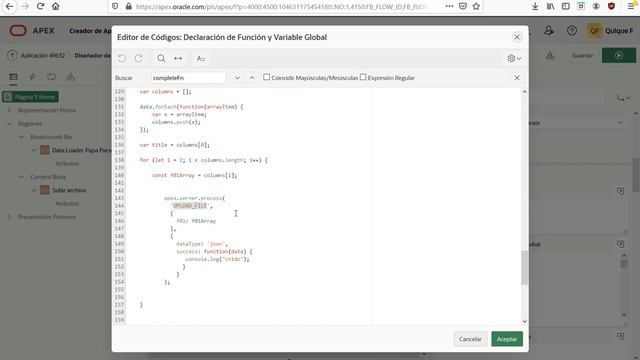Click browser back button

(9, 7)
